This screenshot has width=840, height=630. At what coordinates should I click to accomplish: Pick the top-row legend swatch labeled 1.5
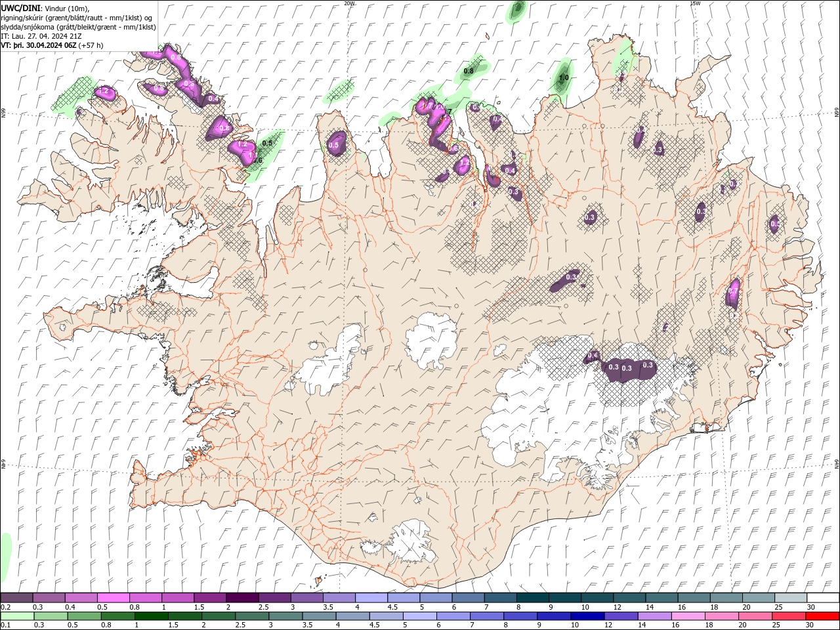(210, 598)
